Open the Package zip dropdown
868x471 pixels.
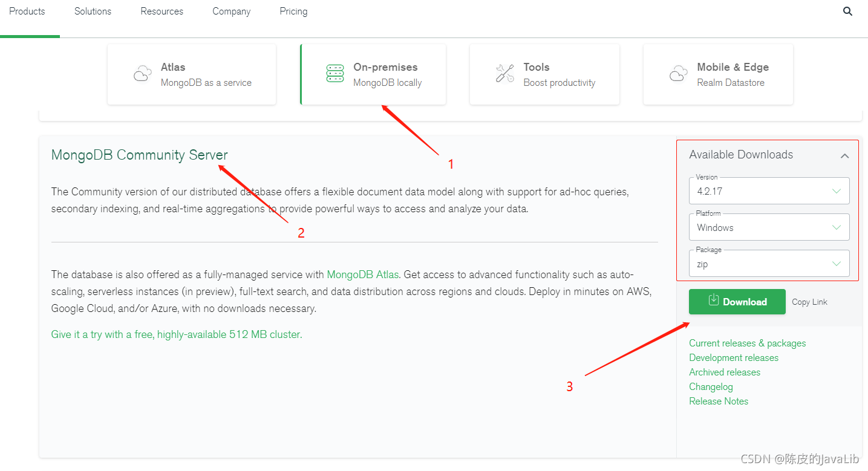(769, 264)
